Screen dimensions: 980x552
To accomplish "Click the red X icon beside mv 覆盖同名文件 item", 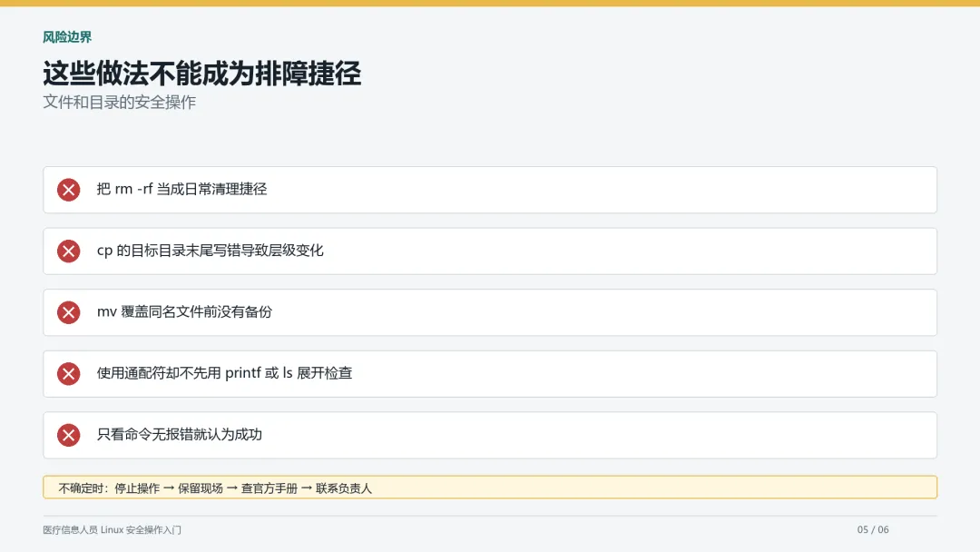I will pyautogui.click(x=69, y=312).
